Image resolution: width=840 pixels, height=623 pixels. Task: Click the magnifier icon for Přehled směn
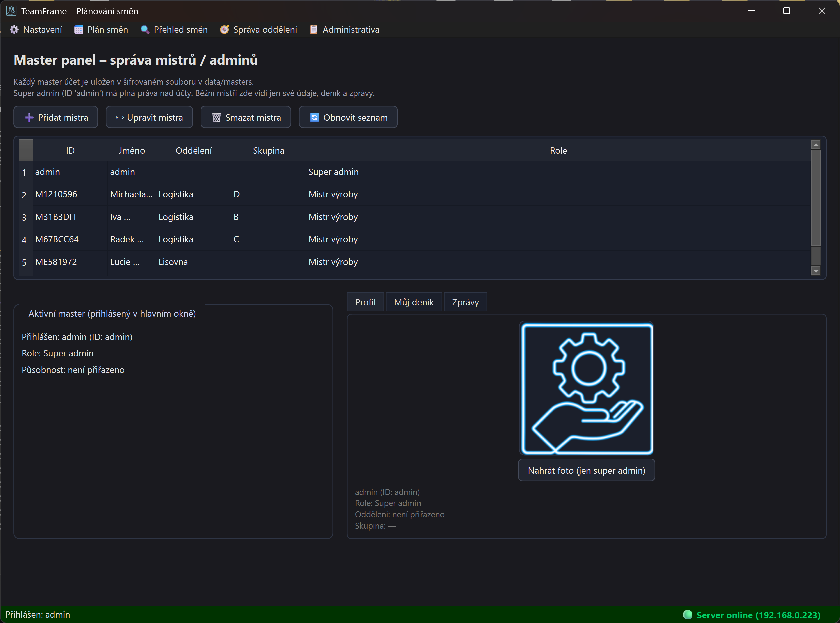pyautogui.click(x=145, y=29)
